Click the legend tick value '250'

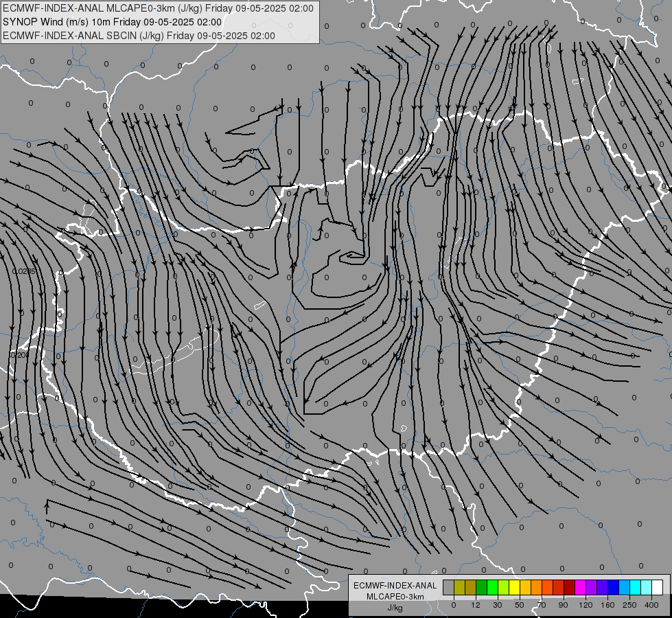click(x=629, y=605)
